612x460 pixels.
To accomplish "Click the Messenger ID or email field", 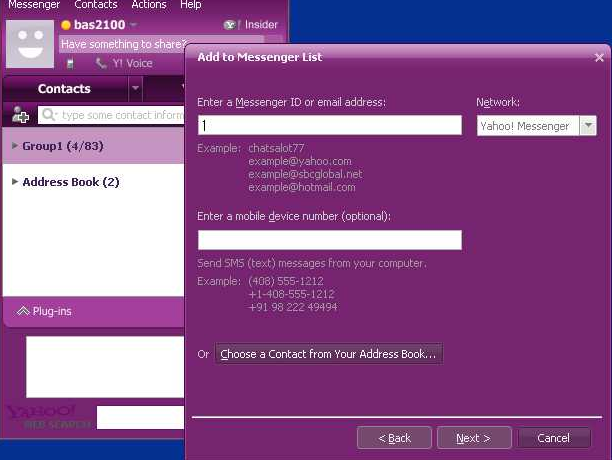I will pos(330,125).
